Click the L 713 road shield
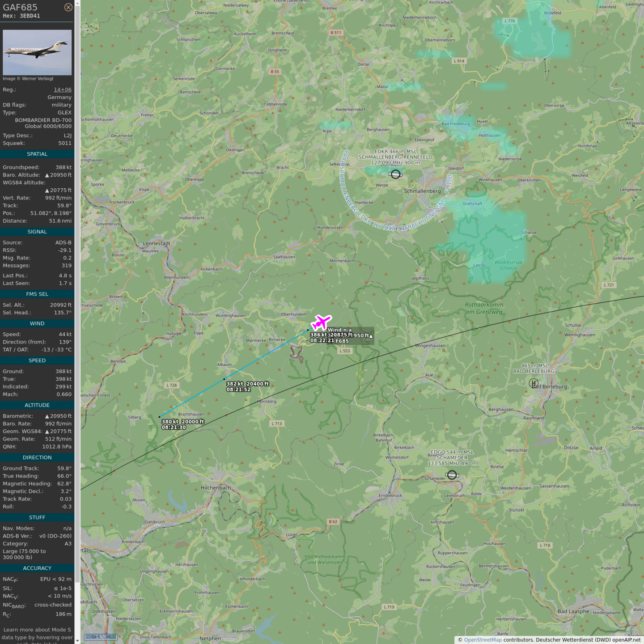Viewport: 644px width, 644px height. click(x=277, y=424)
